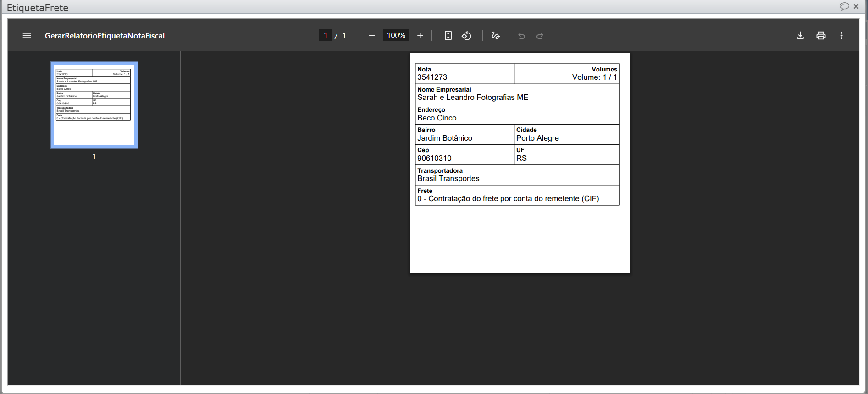This screenshot has width=868, height=394.
Task: Click the 100% zoom level field
Action: coord(396,36)
